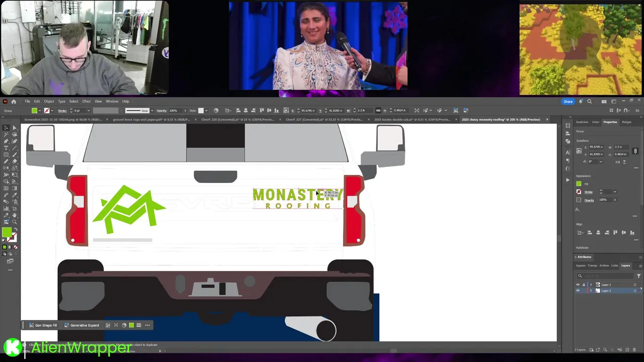Swap fill and stroke arrows in toolbox
644x362 pixels.
click(x=16, y=229)
